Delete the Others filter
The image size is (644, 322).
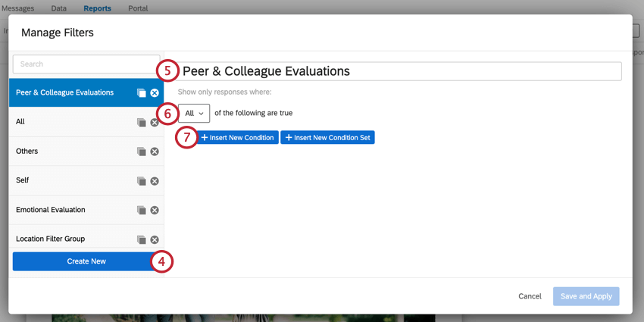[155, 152]
